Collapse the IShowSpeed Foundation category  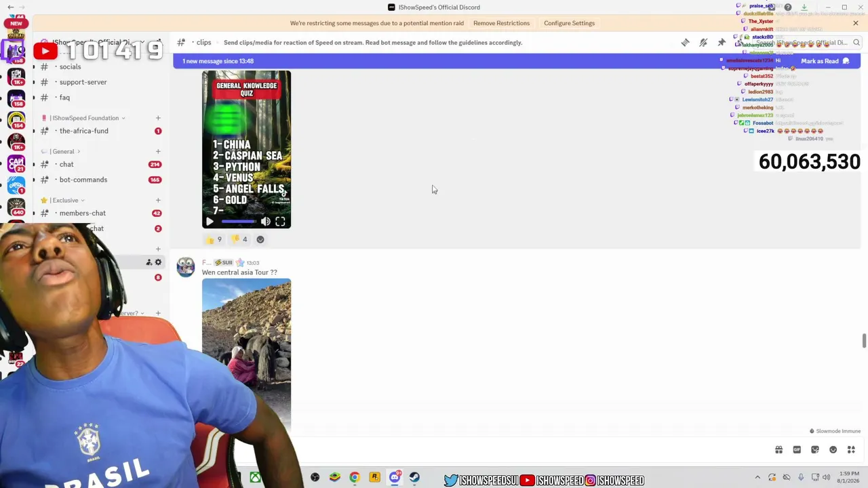(x=85, y=118)
